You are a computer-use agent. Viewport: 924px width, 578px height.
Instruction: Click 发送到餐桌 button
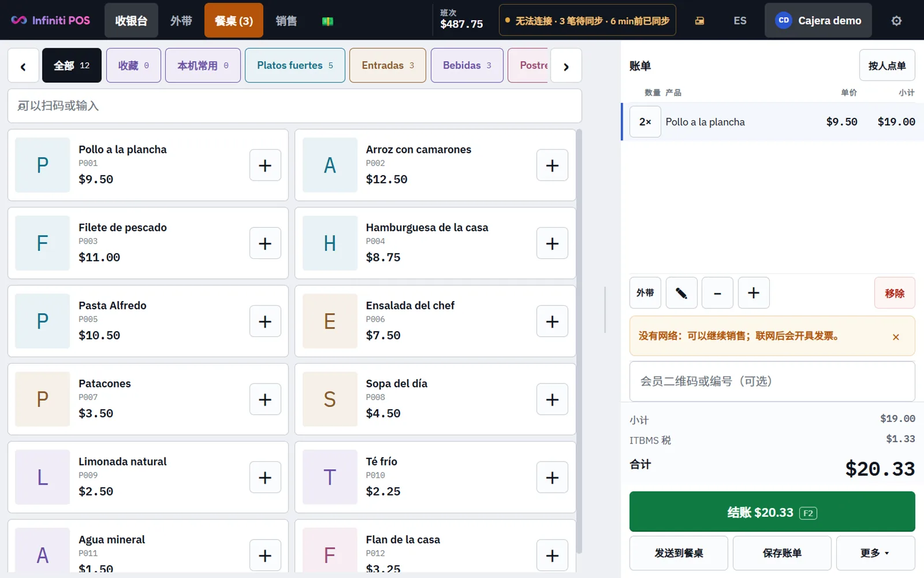click(679, 553)
